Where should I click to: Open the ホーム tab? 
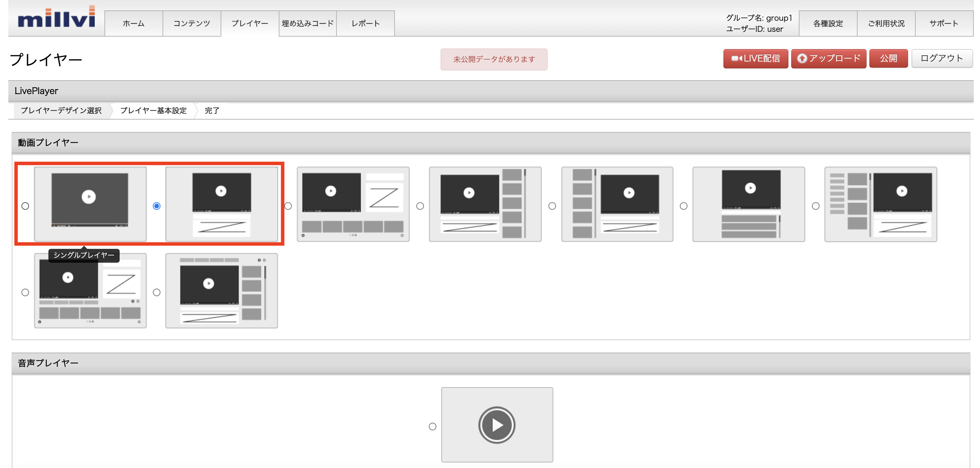133,24
